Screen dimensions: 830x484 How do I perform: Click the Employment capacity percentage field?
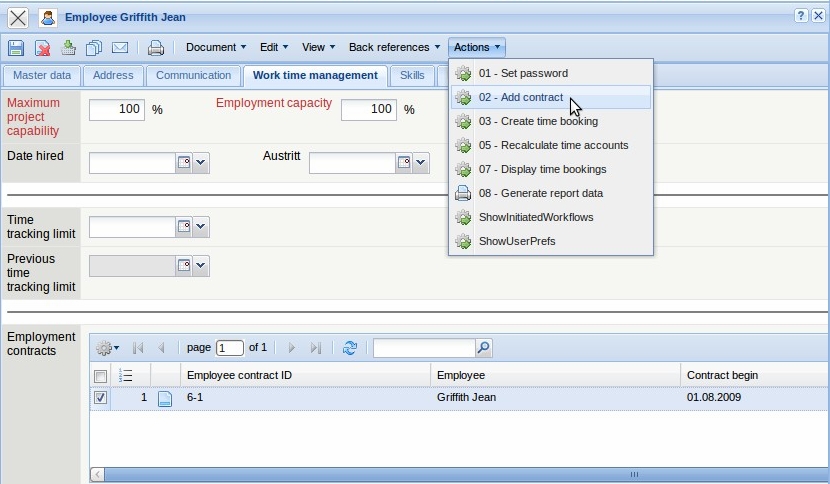[368, 109]
